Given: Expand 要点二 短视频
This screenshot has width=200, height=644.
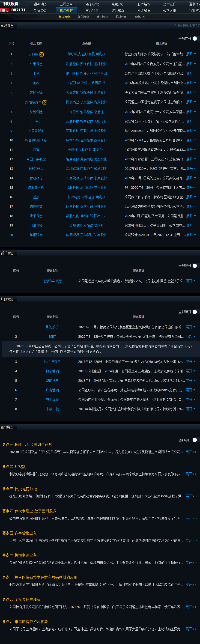Looking at the screenshot, I should pyautogui.click(x=191, y=474).
